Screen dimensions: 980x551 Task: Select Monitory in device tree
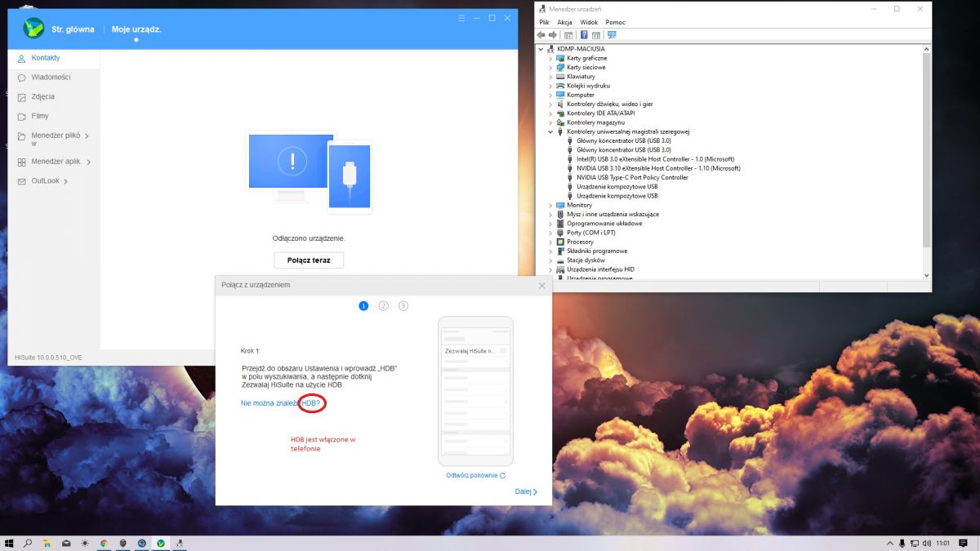579,205
